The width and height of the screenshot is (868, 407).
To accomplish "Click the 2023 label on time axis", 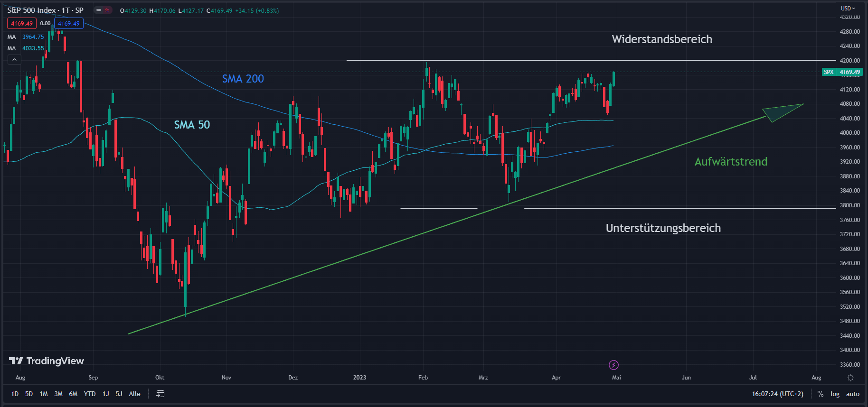I will (359, 378).
